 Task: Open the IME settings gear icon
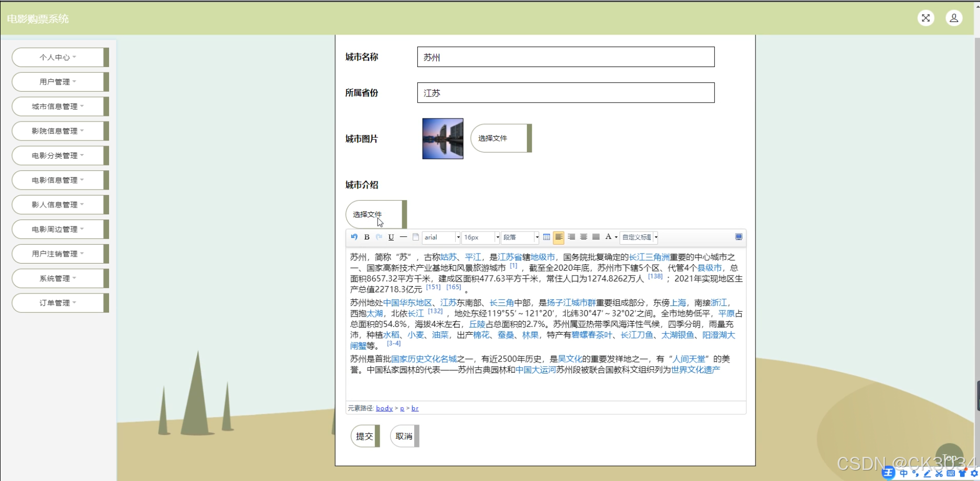974,474
